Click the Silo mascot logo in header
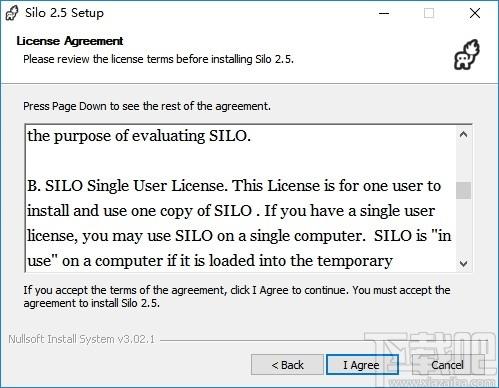The image size is (499, 388). [x=467, y=55]
